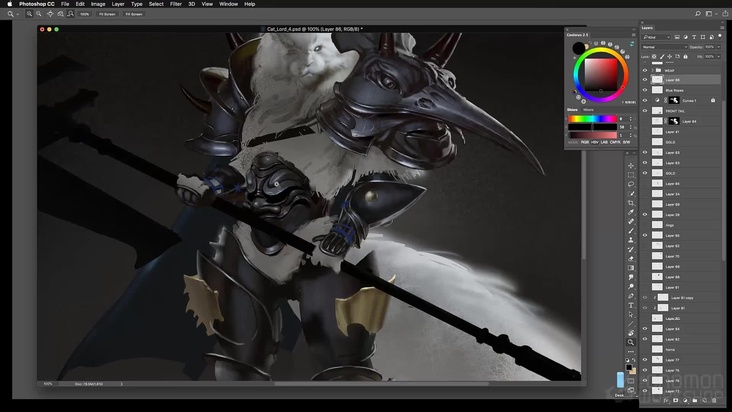Toggle visibility of Curves 1 layer
The height and width of the screenshot is (412, 732).
(645, 101)
